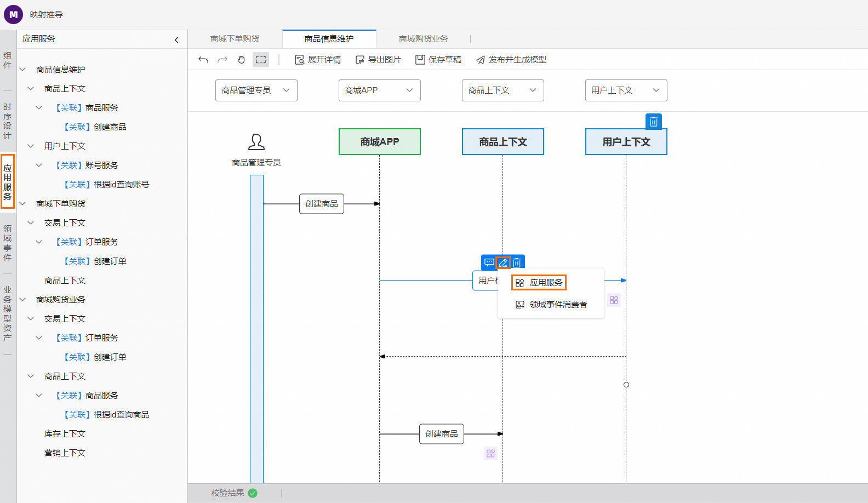868x503 pixels.
Task: Collapse the 【关联】账号服务 node chevron
Action: [39, 165]
